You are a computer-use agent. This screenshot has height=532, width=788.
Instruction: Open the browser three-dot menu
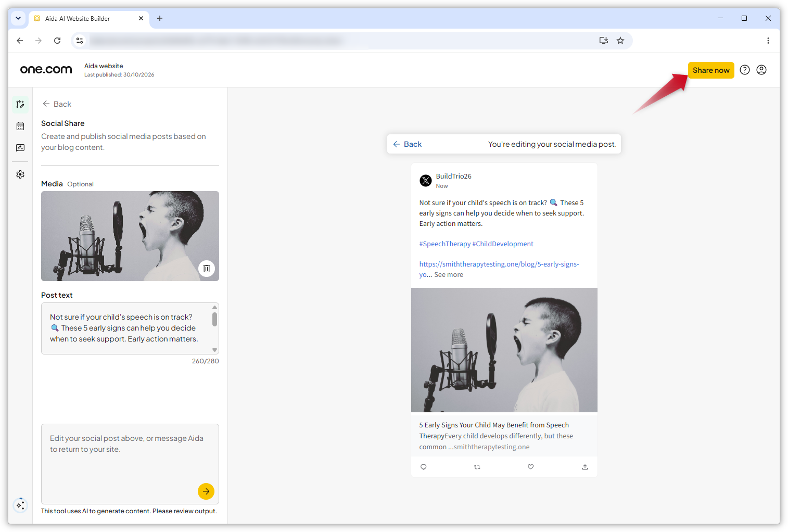[x=768, y=41]
